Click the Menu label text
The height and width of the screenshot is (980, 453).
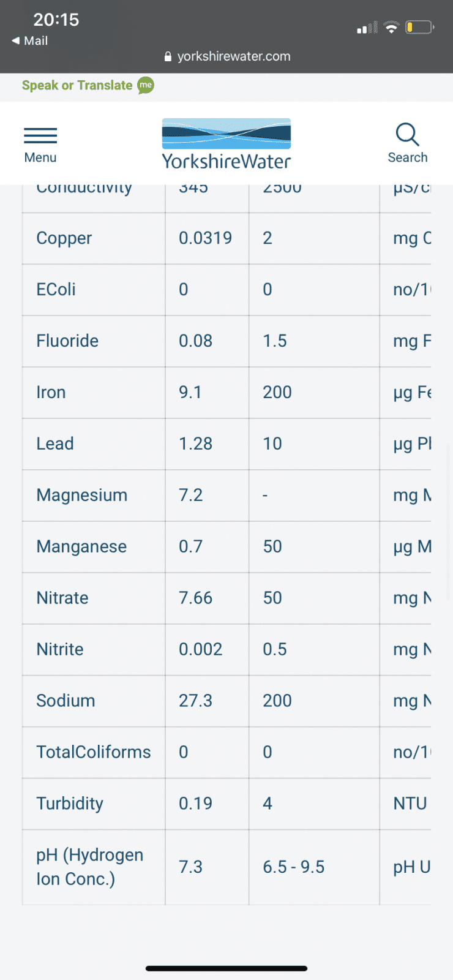(40, 157)
